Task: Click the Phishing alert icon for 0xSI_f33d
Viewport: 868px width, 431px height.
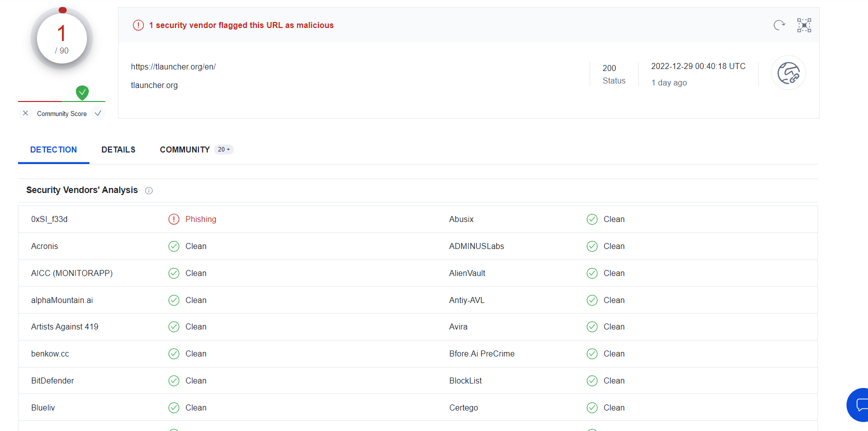Action: 174,219
